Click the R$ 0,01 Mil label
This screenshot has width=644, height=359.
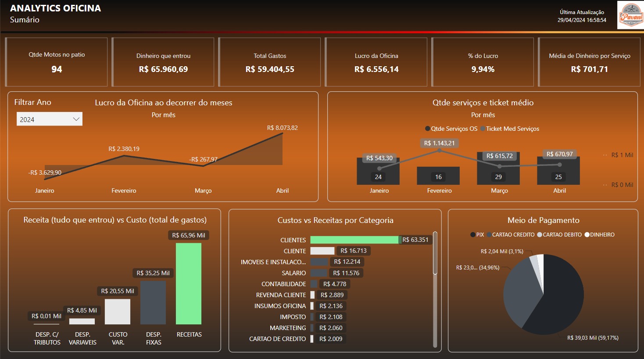tap(47, 316)
